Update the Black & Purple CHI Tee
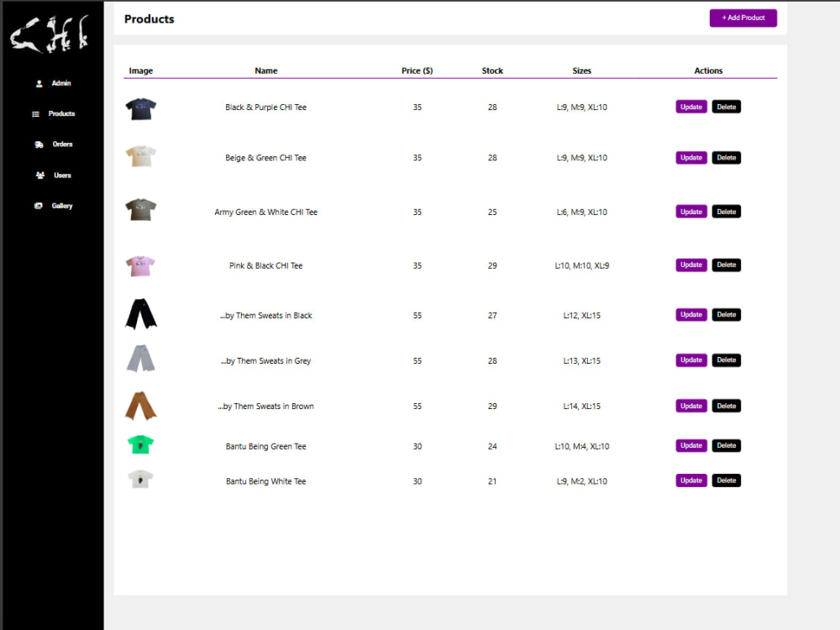Screen dimensions: 840x630 tap(691, 107)
